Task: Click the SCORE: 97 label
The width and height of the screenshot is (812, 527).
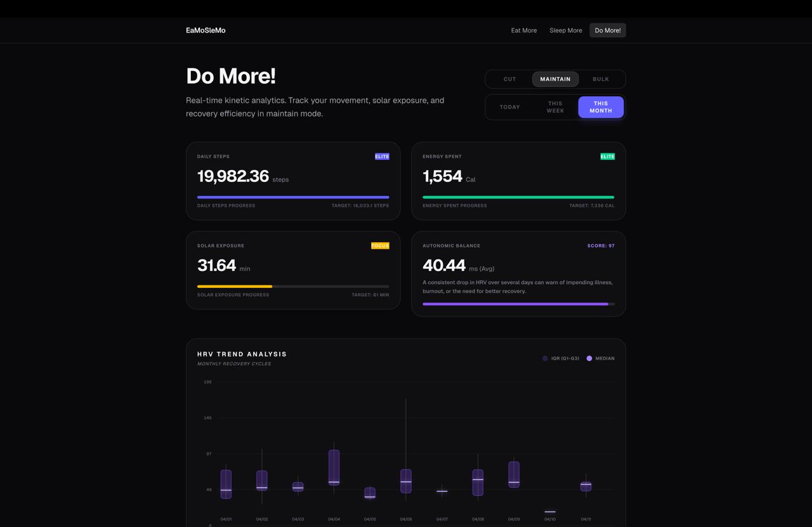Action: 601,246
